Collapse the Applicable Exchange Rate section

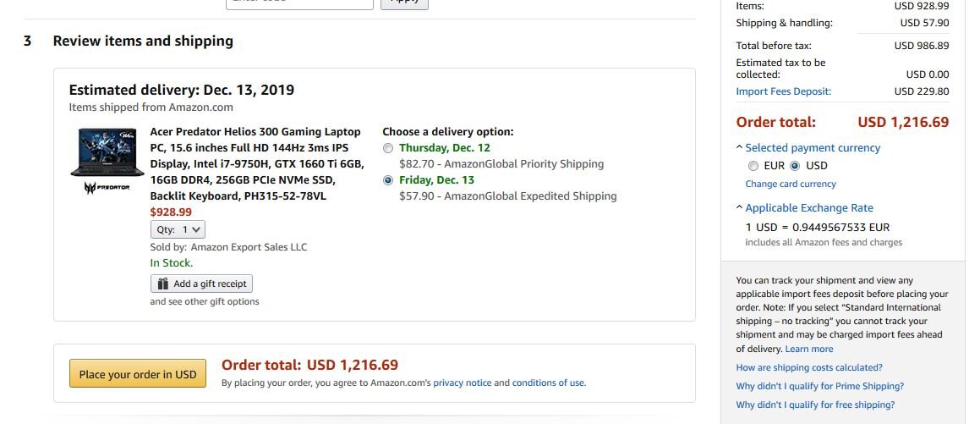click(x=740, y=208)
